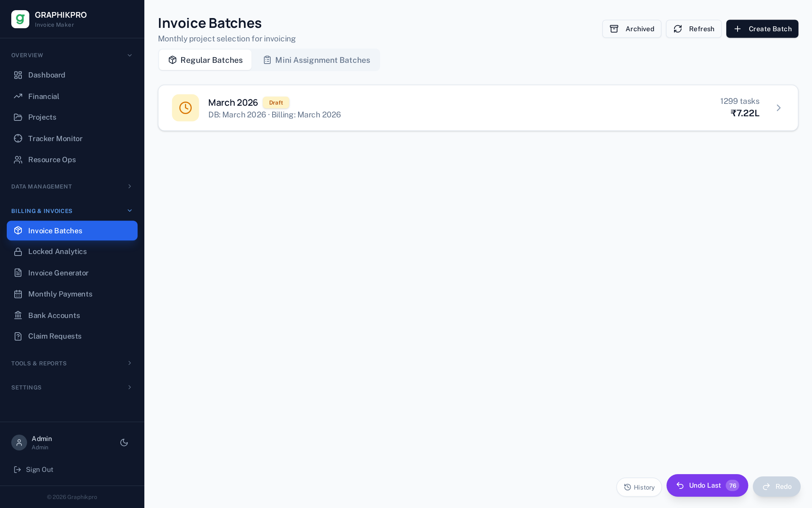Switch to Regular Batches tab
812x508 pixels.
tap(205, 60)
